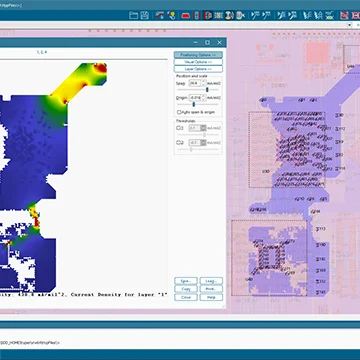This screenshot has width=360, height=360.
Task: Click the Copy button in the dialog
Action: [x=186, y=289]
